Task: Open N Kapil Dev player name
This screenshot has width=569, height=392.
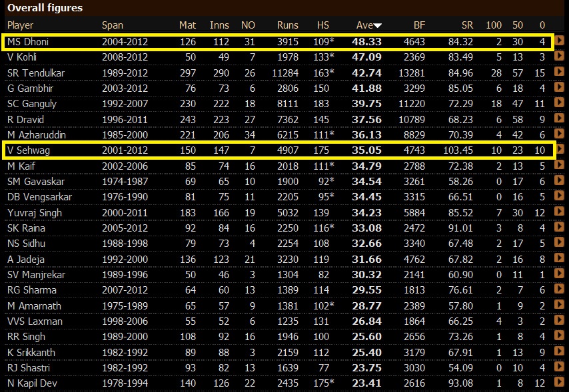Action: [32, 383]
